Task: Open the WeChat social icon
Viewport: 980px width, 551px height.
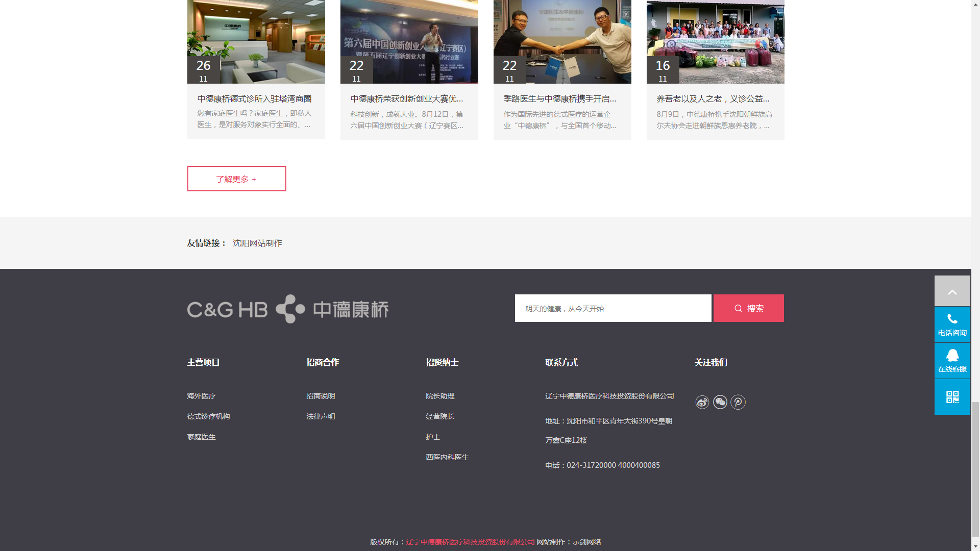Action: point(720,402)
